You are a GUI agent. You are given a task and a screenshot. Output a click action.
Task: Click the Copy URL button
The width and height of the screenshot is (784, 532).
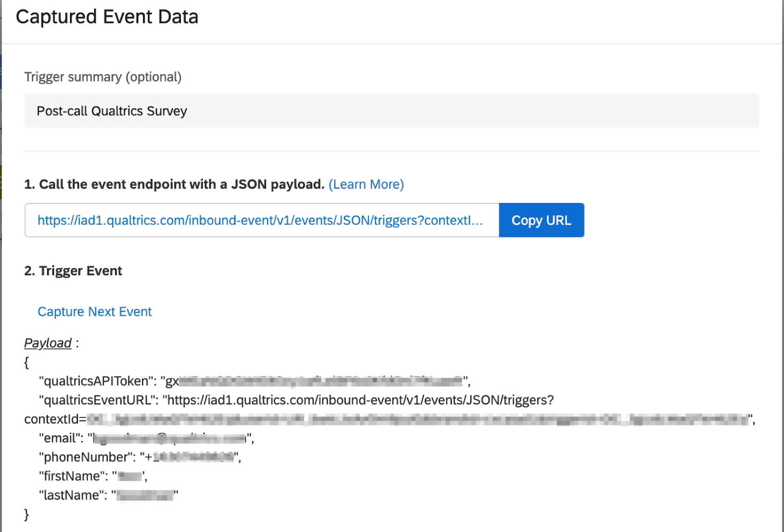tap(541, 220)
